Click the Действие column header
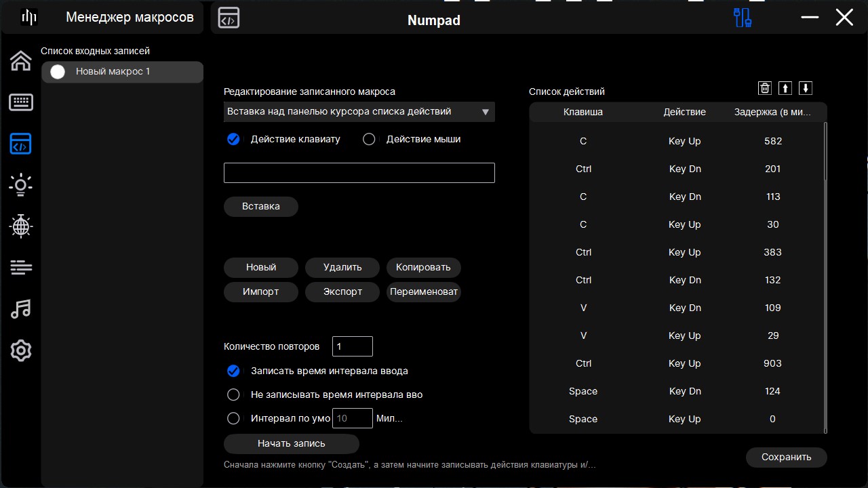The height and width of the screenshot is (488, 868). click(685, 112)
